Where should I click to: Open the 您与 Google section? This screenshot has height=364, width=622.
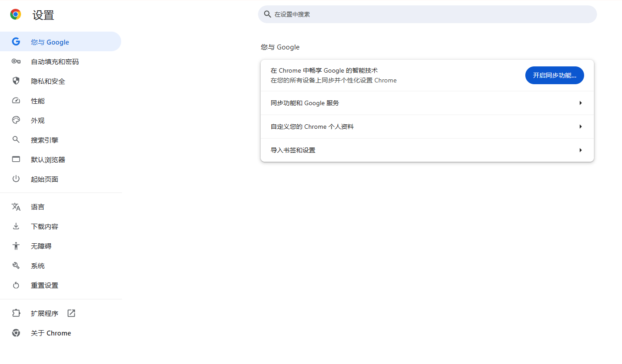[x=61, y=42]
